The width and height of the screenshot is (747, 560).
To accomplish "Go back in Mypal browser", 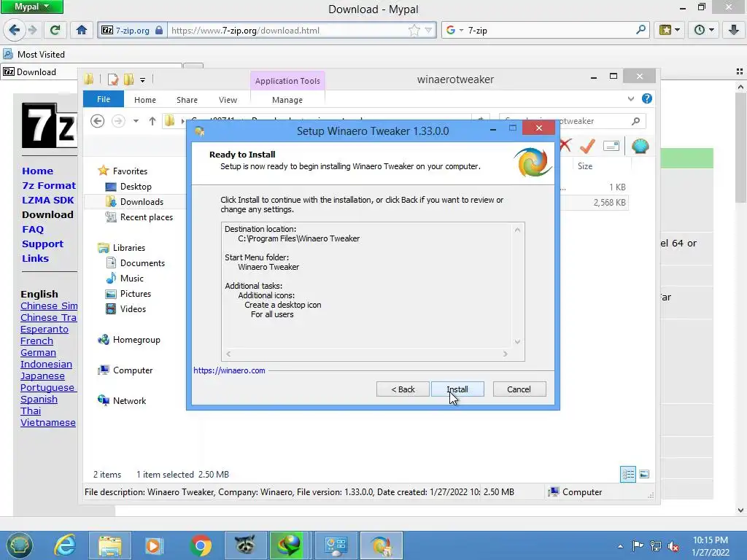I will (14, 30).
